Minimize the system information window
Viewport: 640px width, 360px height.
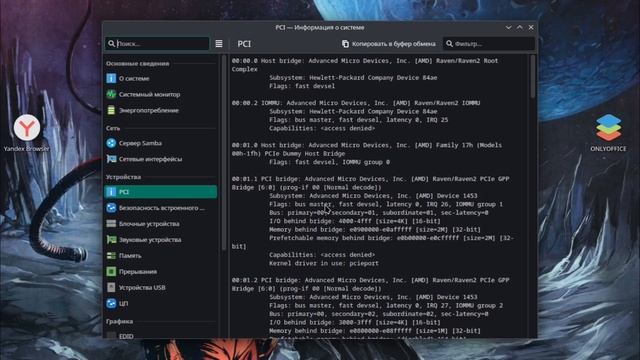point(508,27)
